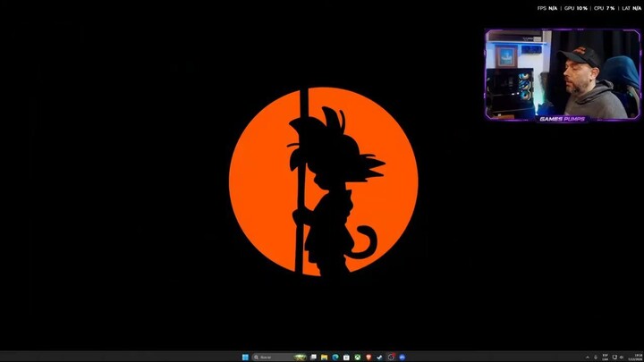644x362 pixels.
Task: Click the webcam overlay thumbnail
Action: [x=563, y=75]
